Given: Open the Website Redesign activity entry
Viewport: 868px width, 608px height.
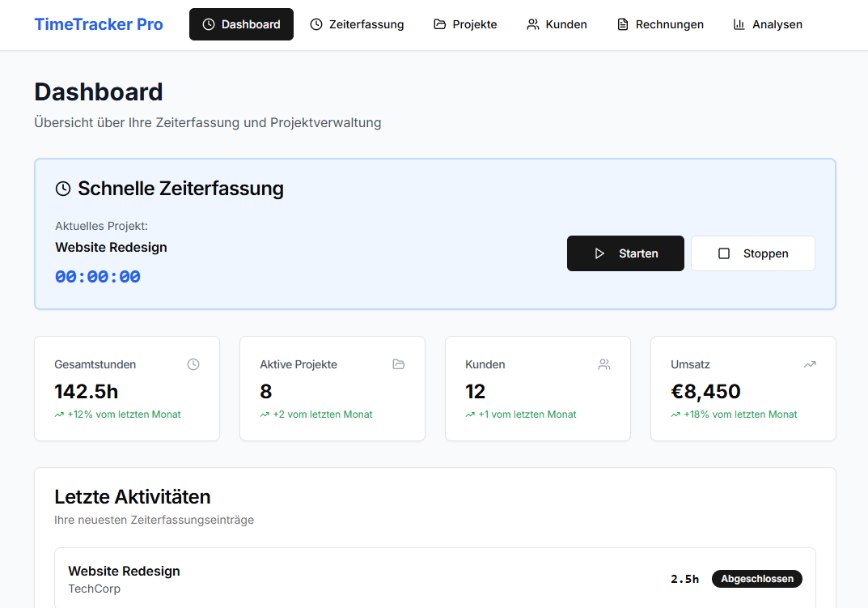Looking at the screenshot, I should [x=435, y=578].
